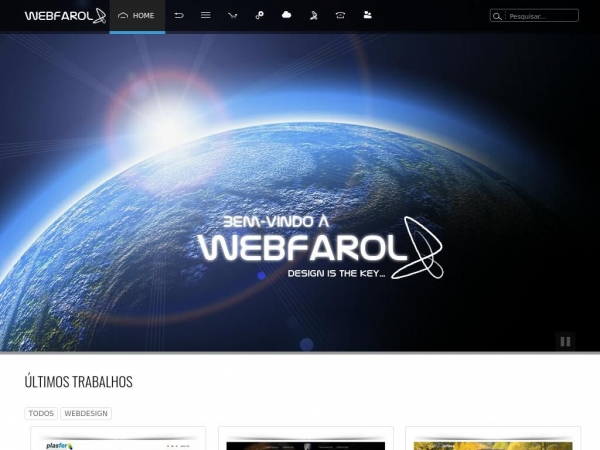Open the shopping cart nav icon
600x450 pixels.
tap(233, 15)
